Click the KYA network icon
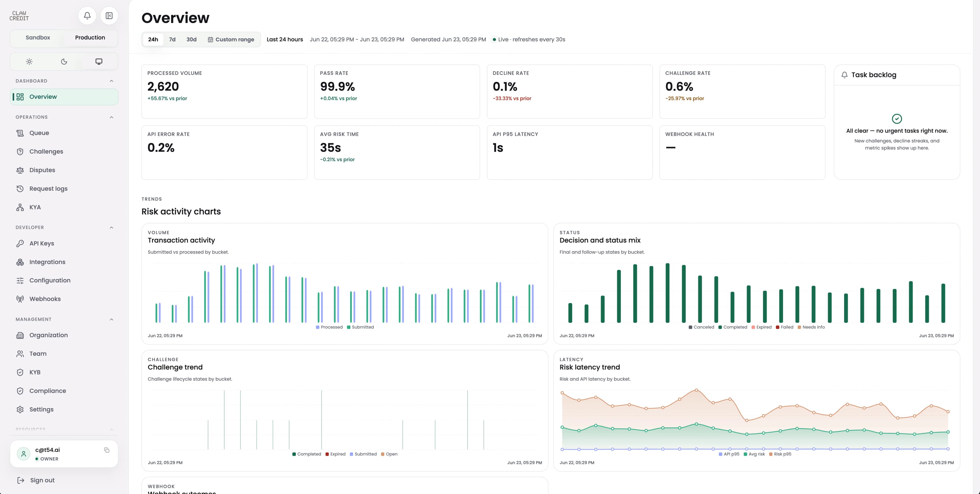The image size is (980, 494). click(x=20, y=207)
